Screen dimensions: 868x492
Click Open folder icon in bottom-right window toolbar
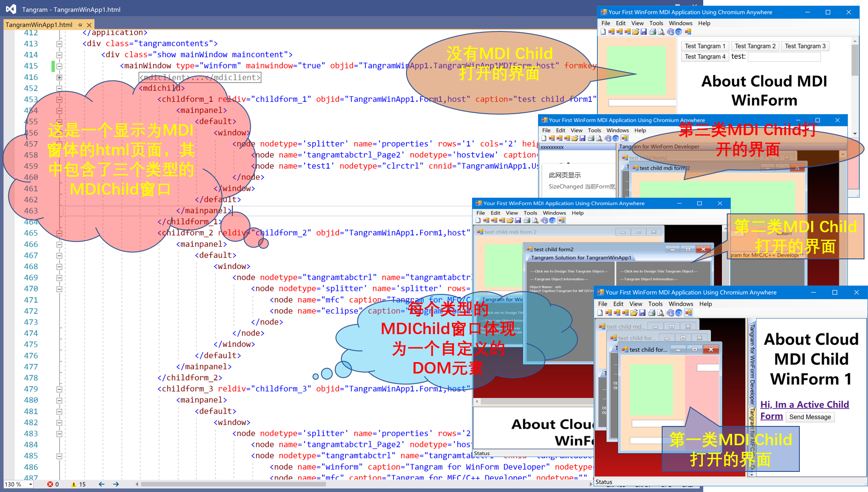(634, 313)
